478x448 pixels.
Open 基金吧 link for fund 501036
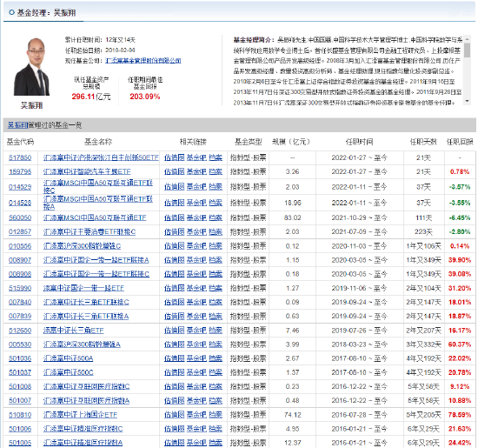pyautogui.click(x=196, y=358)
